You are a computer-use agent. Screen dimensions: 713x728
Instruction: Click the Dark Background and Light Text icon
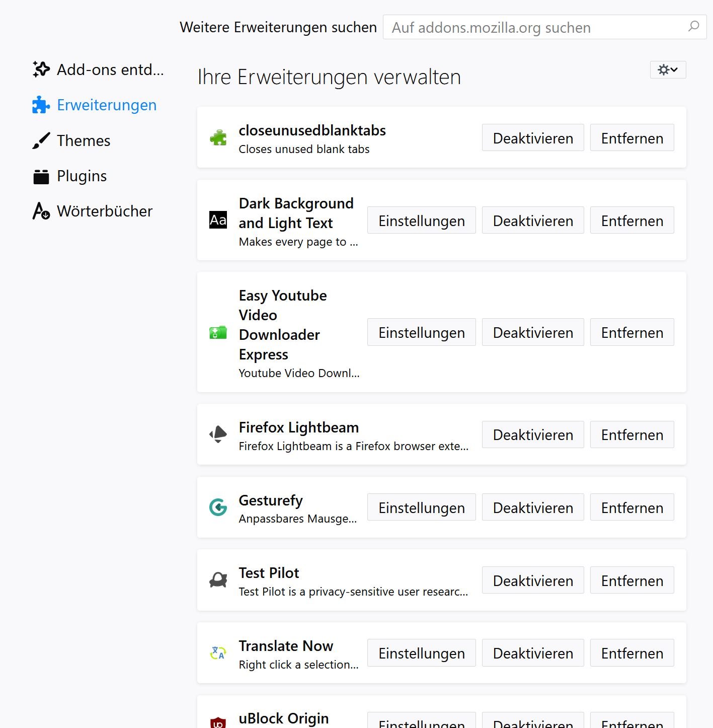pyautogui.click(x=218, y=220)
